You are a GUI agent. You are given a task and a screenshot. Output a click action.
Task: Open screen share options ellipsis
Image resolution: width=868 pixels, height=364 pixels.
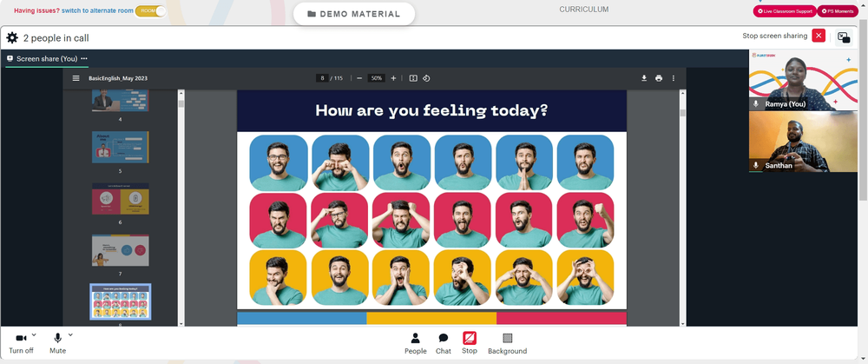click(84, 59)
